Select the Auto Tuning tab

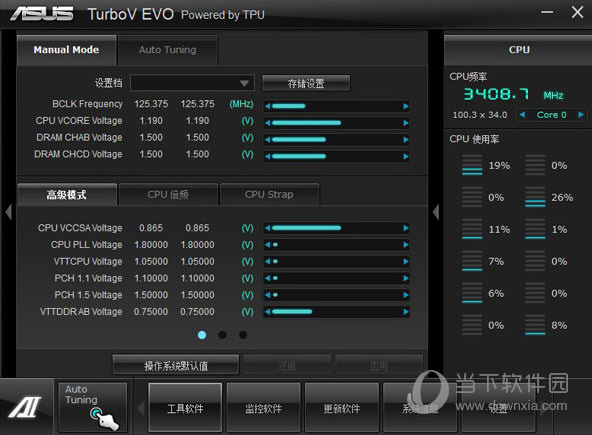coord(168,50)
